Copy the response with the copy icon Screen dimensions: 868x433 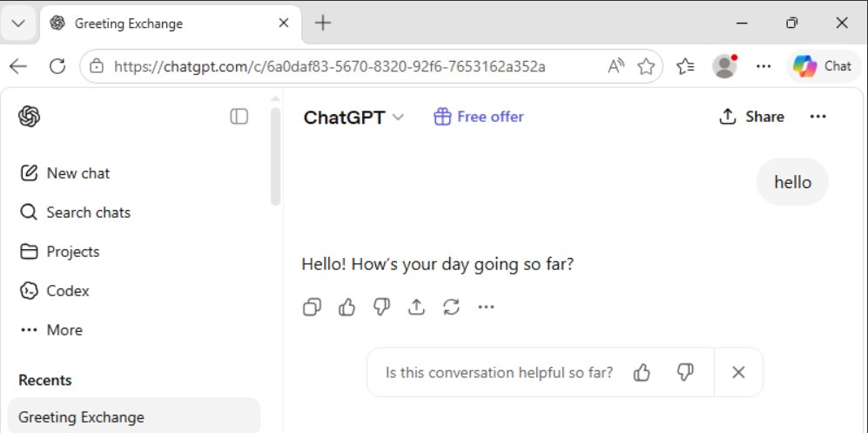click(313, 307)
